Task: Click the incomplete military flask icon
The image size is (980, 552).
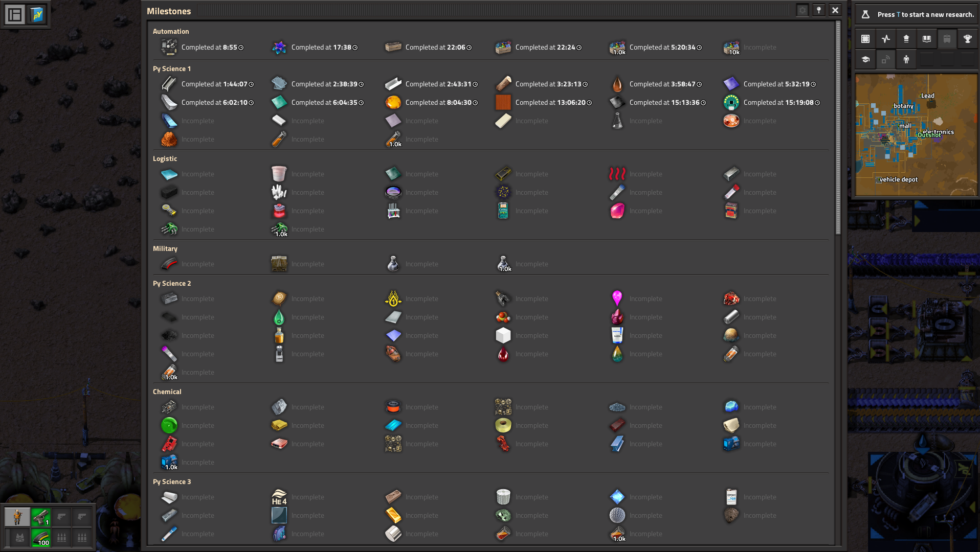Action: tap(393, 264)
